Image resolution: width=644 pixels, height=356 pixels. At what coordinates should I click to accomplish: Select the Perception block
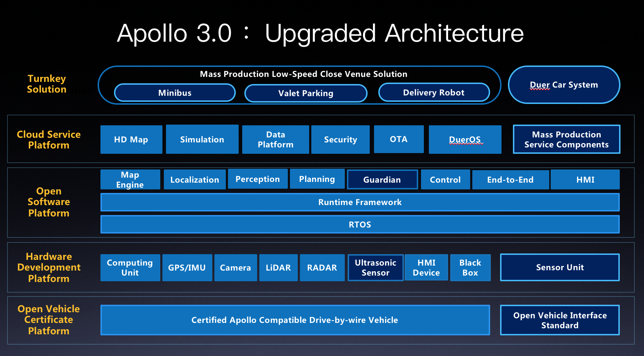tap(258, 179)
